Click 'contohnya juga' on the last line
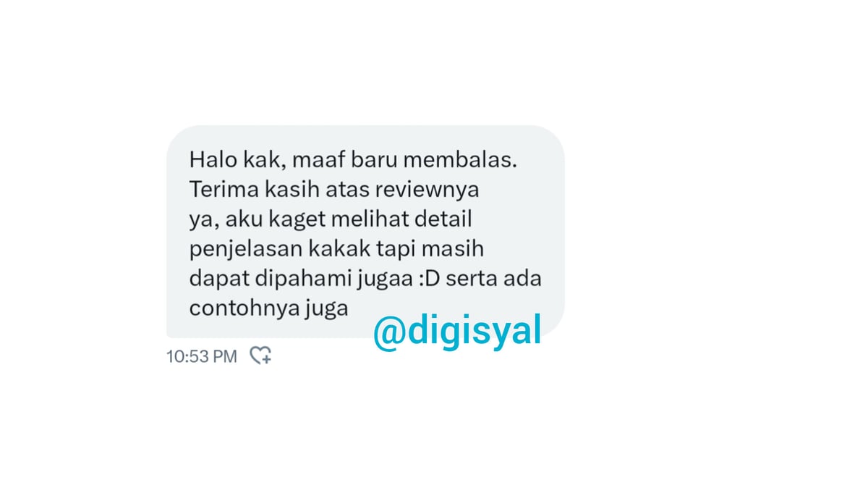 pos(269,308)
